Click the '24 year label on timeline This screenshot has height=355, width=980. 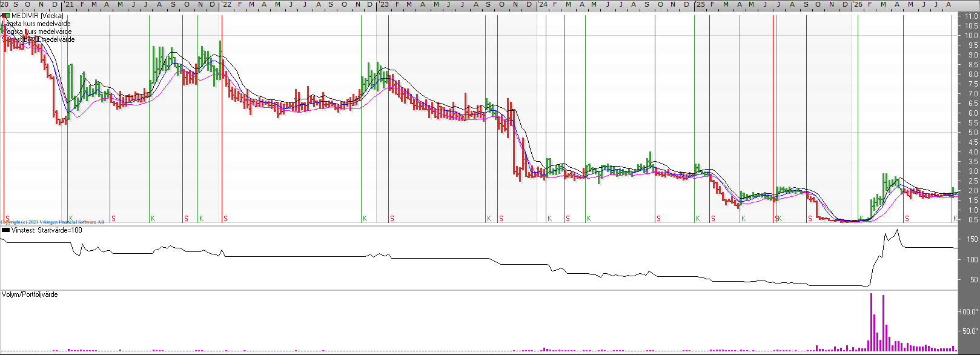pyautogui.click(x=542, y=4)
